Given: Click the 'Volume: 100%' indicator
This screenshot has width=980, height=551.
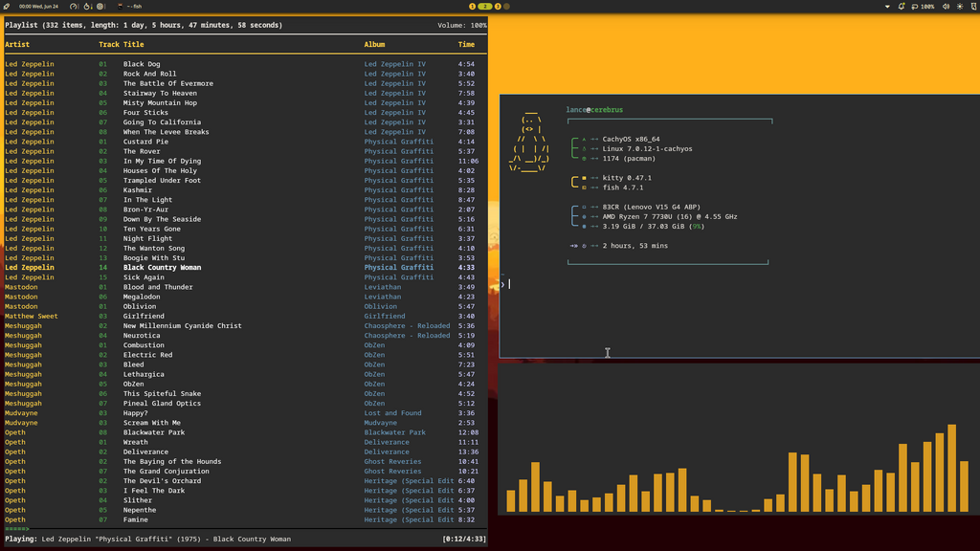Looking at the screenshot, I should tap(462, 25).
